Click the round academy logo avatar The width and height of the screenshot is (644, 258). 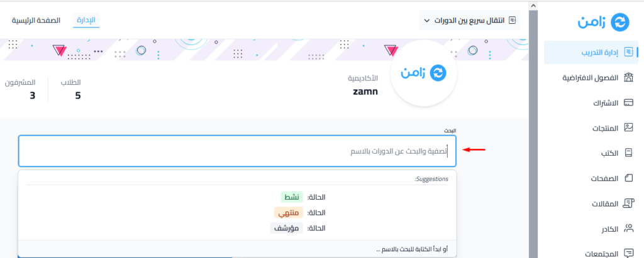pyautogui.click(x=423, y=73)
